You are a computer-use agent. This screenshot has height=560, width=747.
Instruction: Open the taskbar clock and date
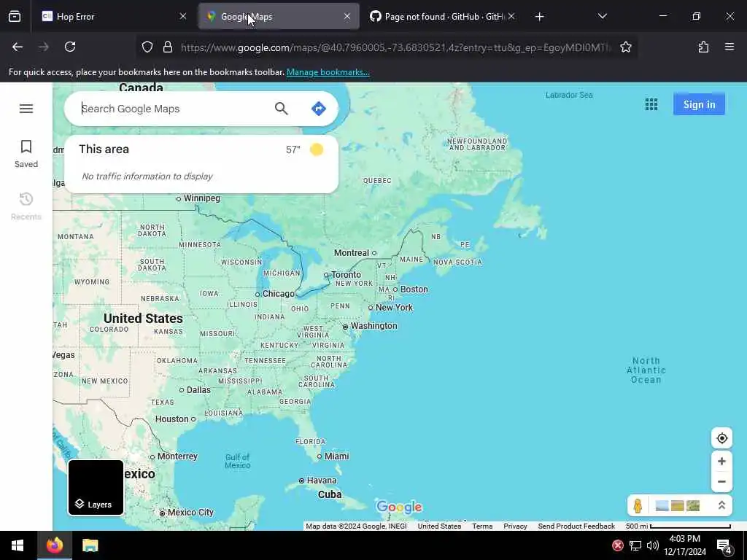684,545
